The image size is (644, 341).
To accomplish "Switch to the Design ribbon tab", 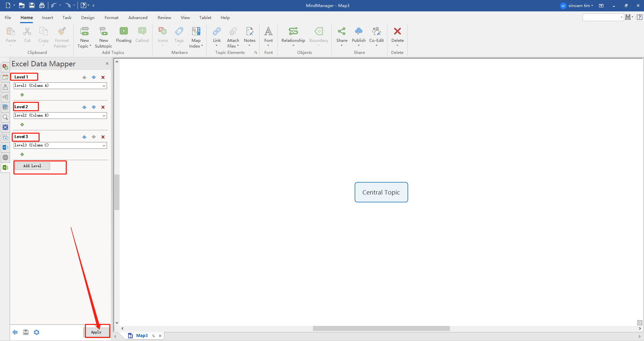I will (x=88, y=17).
